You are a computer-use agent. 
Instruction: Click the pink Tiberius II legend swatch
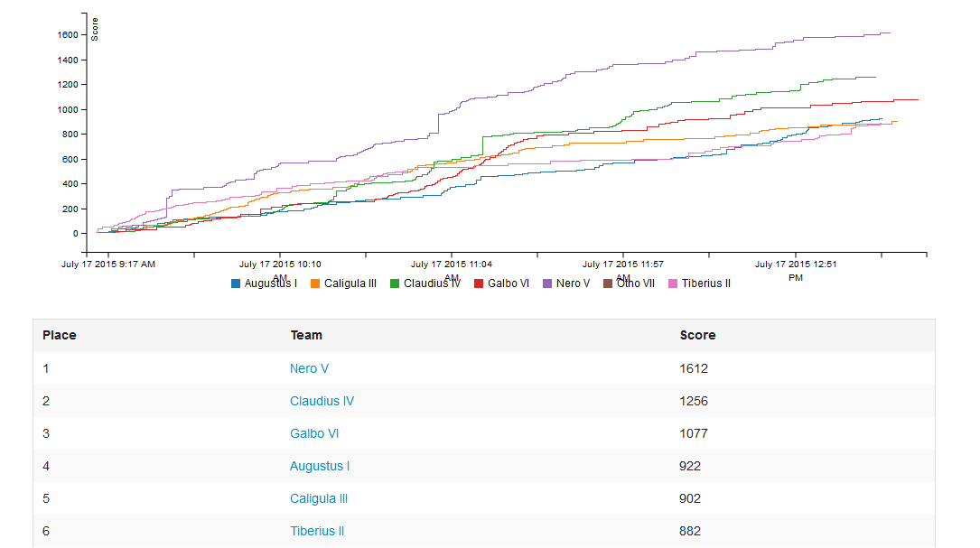673,283
